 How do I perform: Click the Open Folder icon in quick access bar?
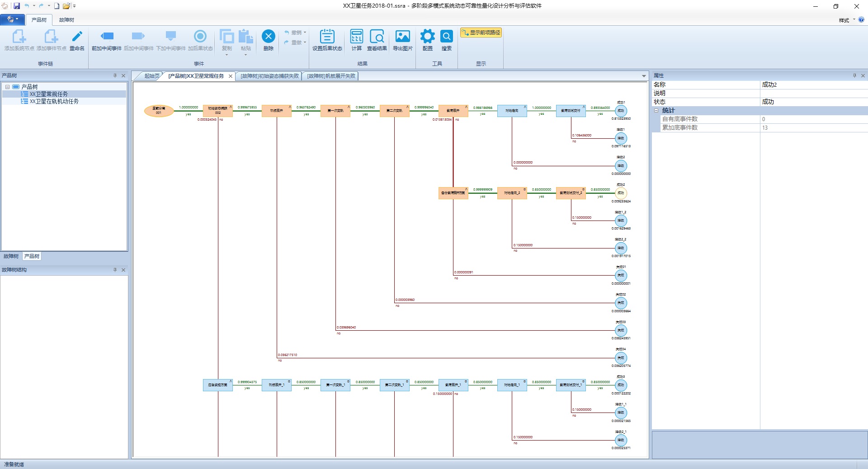[66, 6]
